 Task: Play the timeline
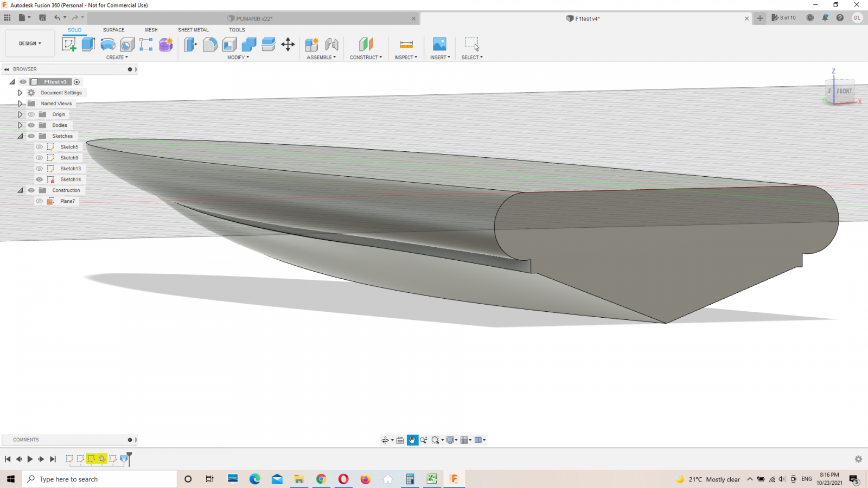(30, 459)
